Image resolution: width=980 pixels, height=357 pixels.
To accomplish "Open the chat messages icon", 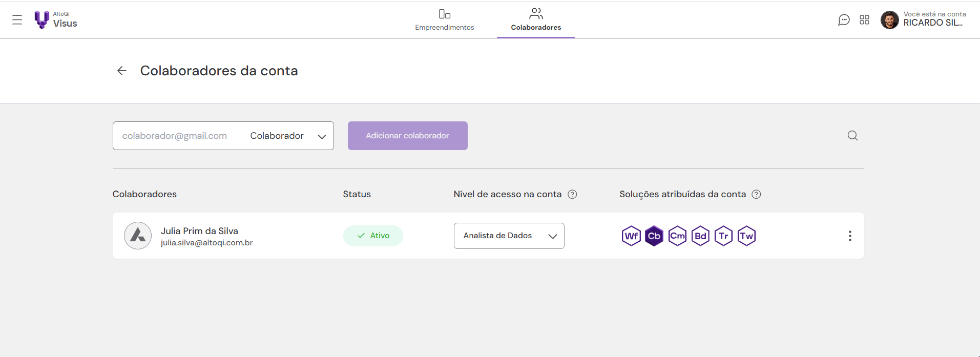I will pyautogui.click(x=844, y=20).
